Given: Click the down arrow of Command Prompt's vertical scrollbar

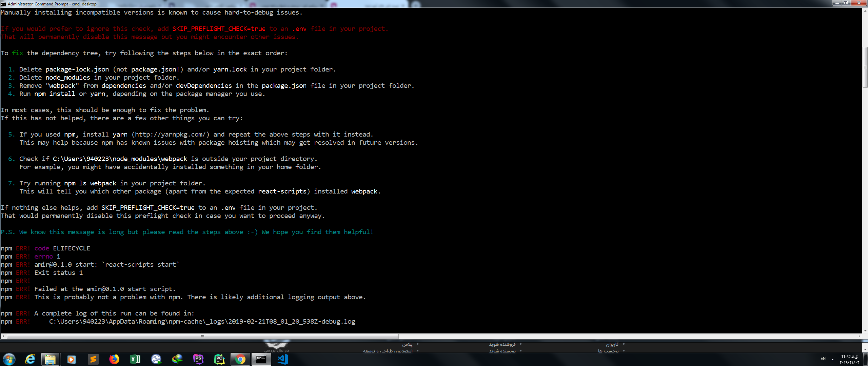Looking at the screenshot, I should [x=865, y=330].
